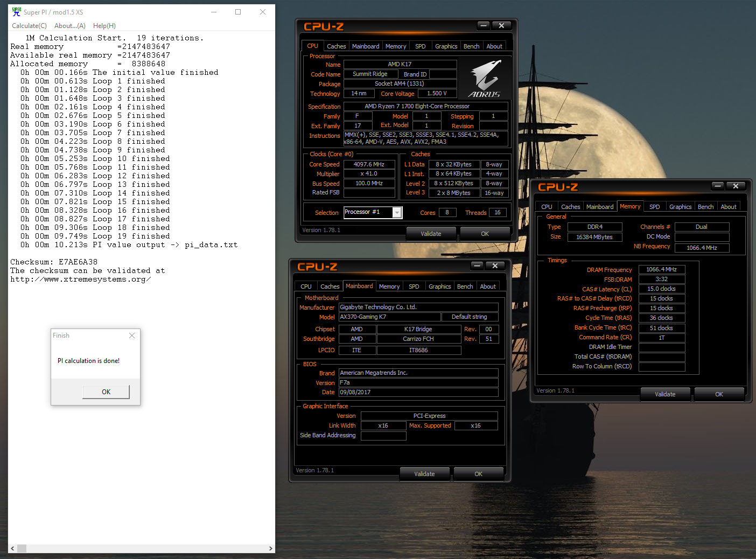This screenshot has width=756, height=559.
Task: Click Validate in CPU-Z Mainboard window
Action: 424,474
